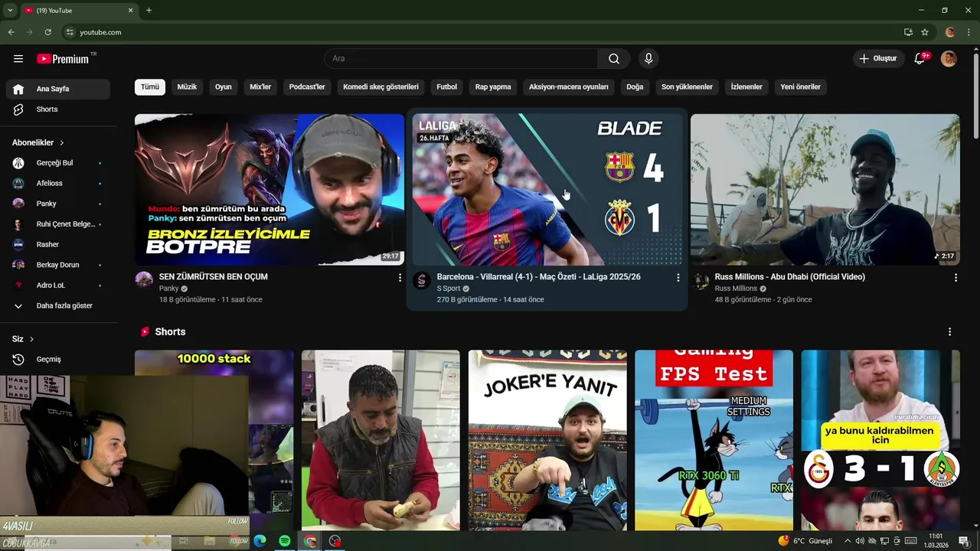
Task: Expand Daha fazla göster subscriptions
Action: coord(58,305)
